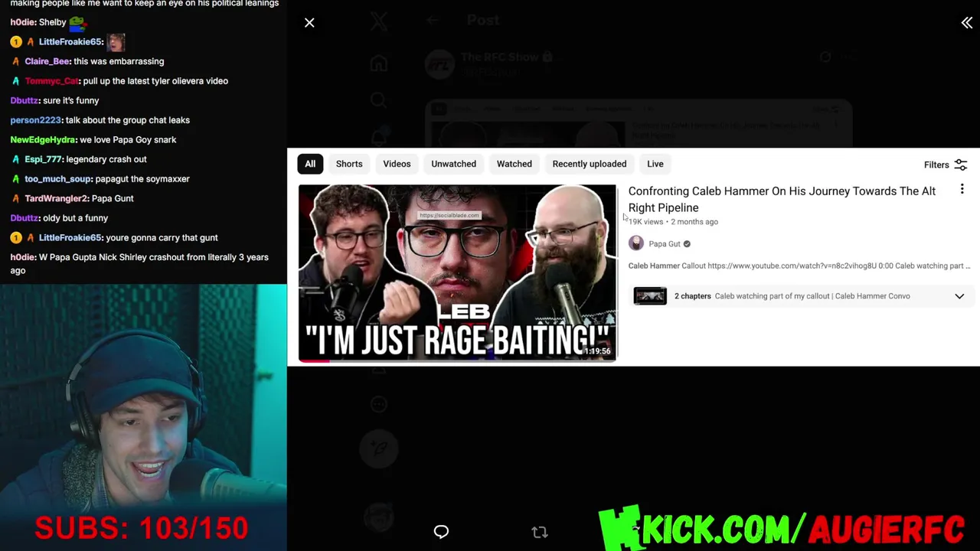This screenshot has width=980, height=551.
Task: Click the Filters label
Action: 936,165
